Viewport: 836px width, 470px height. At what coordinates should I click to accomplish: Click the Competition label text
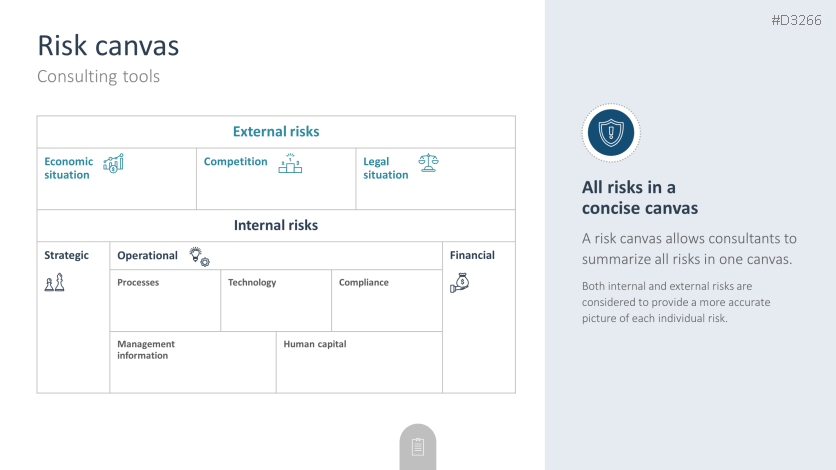236,162
